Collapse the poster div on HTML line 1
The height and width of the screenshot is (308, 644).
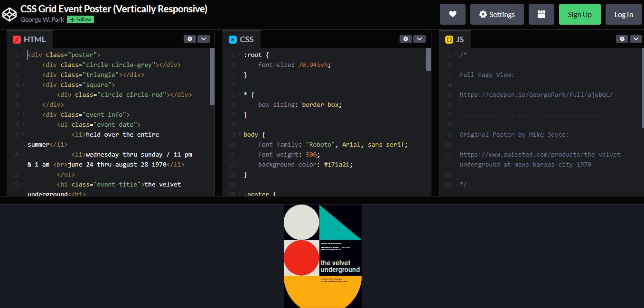(24, 55)
